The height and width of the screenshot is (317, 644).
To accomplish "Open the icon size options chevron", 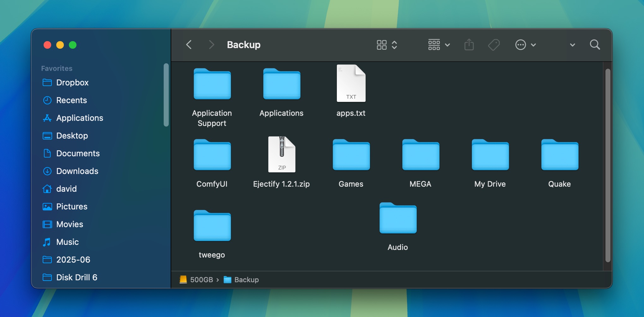I will pos(394,45).
